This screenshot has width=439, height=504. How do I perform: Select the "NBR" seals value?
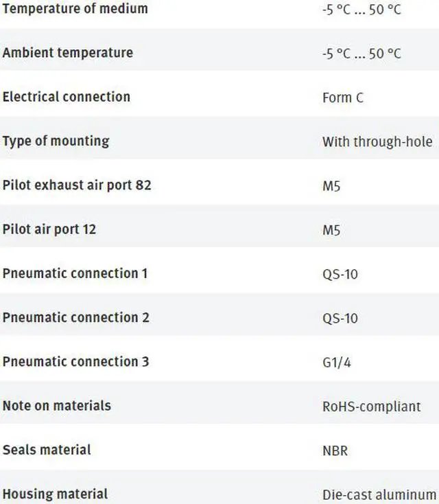point(335,451)
